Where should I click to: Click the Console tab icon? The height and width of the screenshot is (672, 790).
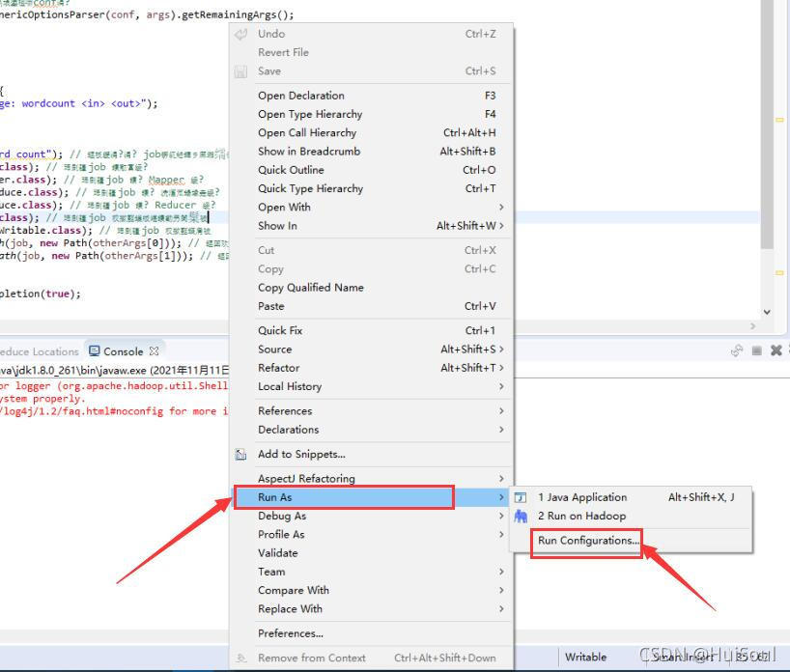[95, 351]
